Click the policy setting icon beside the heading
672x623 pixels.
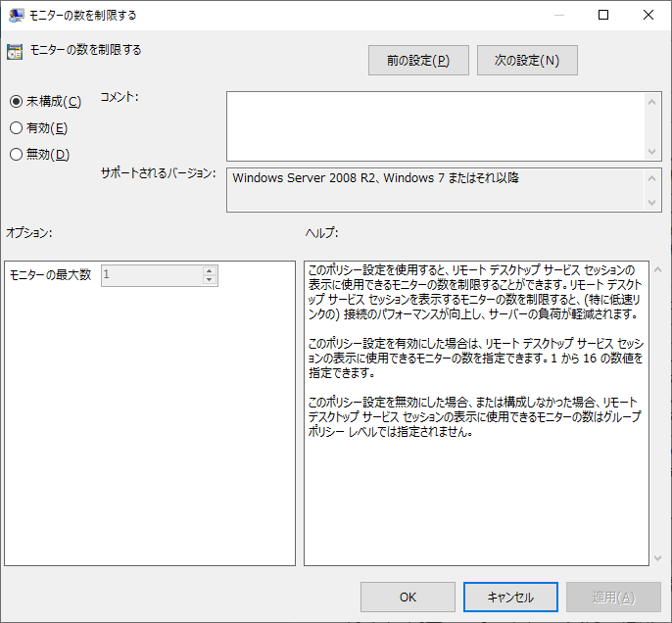pyautogui.click(x=15, y=52)
